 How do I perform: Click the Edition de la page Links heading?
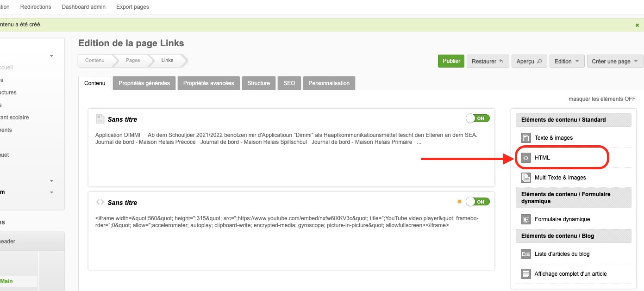(131, 43)
